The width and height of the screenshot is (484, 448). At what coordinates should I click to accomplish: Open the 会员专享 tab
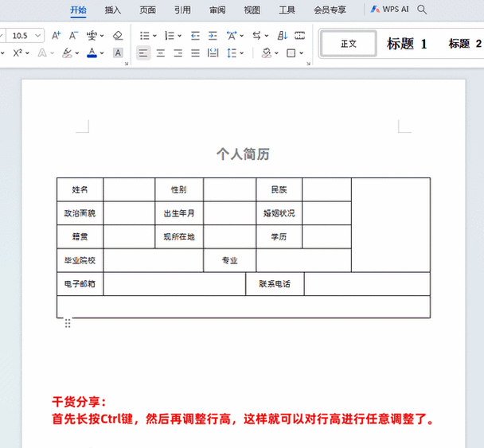coord(330,10)
